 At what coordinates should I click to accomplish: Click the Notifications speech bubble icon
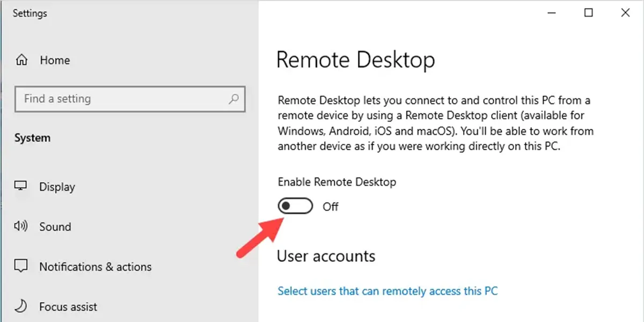click(21, 267)
